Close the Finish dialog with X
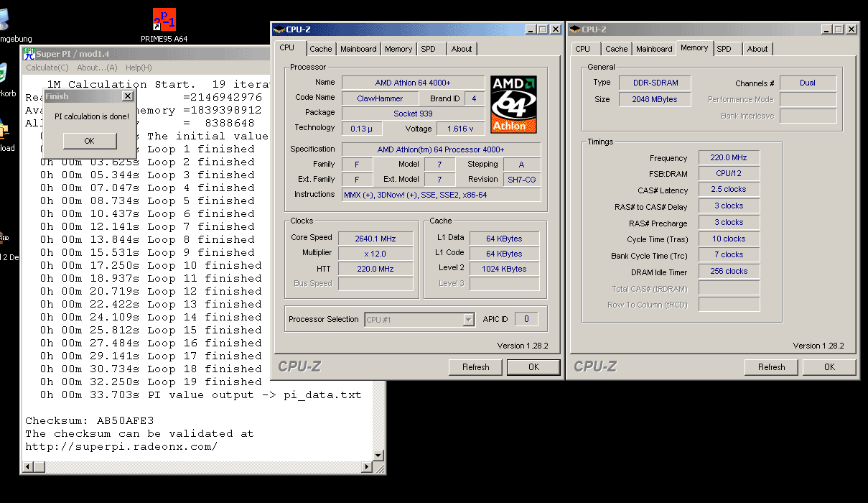The width and height of the screenshot is (868, 503). point(128,96)
